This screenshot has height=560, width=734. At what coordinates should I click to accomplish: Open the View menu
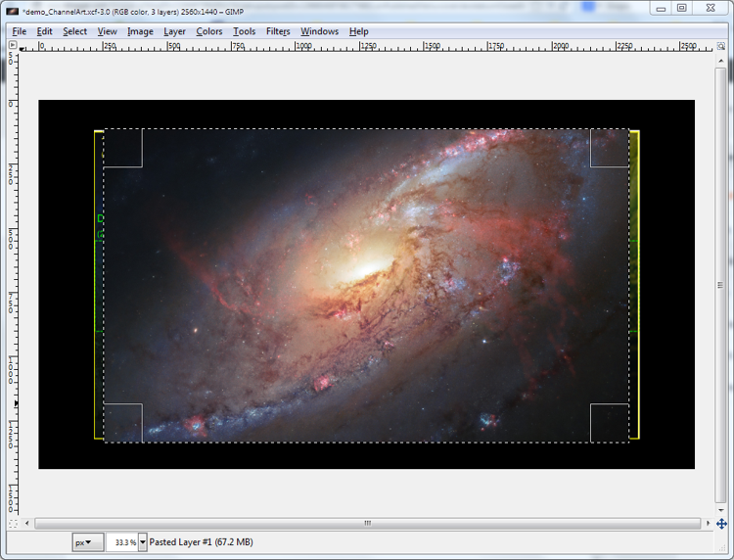pyautogui.click(x=108, y=31)
